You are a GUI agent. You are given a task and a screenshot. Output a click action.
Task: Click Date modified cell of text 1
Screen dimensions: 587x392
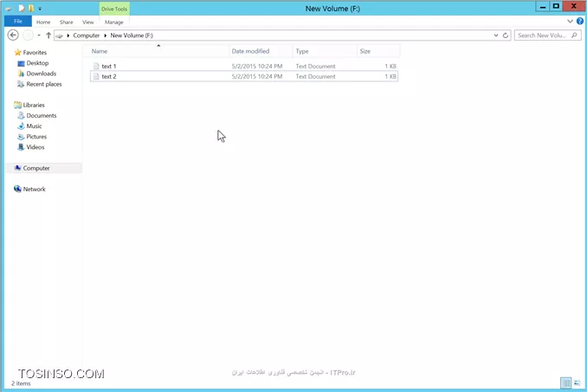click(257, 66)
